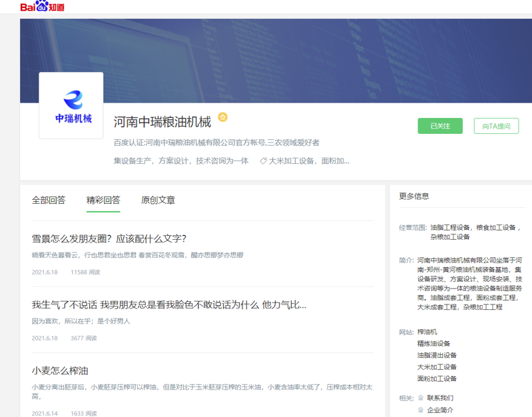Viewport: 532px width, 417px height.
Task: Open the question 雪景怎么发朋友圈？应该配什么文字？
Action: point(109,238)
